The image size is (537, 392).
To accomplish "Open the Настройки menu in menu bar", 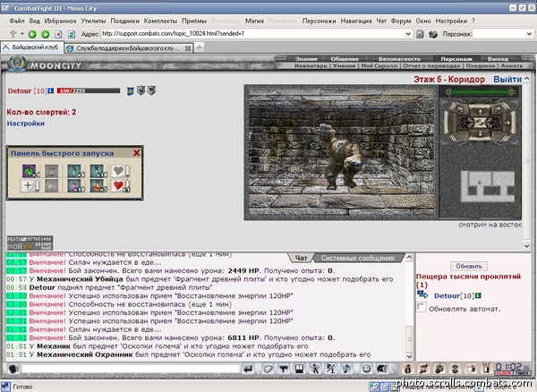I will coord(451,21).
